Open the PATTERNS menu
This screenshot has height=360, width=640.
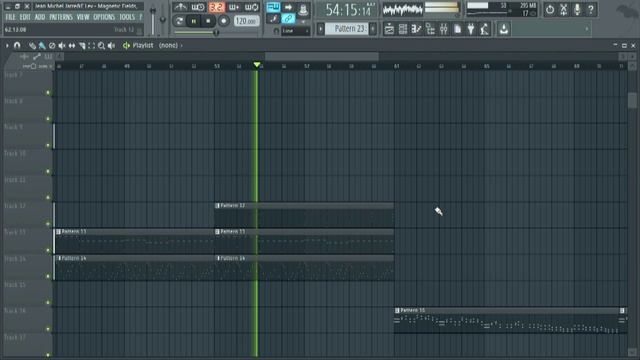(61, 17)
